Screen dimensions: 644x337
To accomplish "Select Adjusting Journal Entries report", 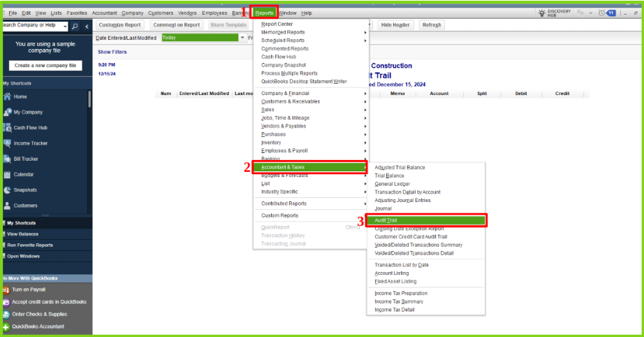I will point(402,200).
